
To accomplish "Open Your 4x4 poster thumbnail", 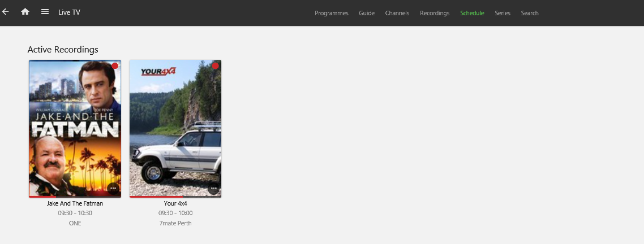I will pos(175,128).
